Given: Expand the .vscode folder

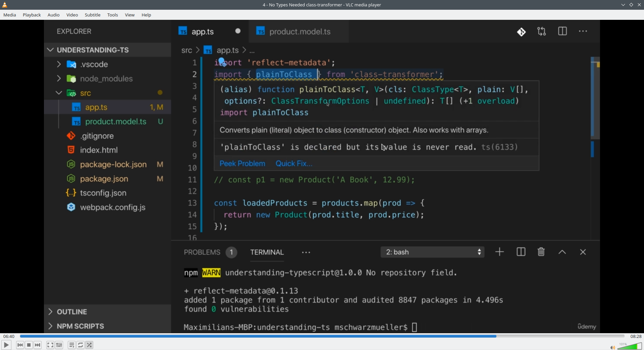Looking at the screenshot, I should click(x=108, y=64).
